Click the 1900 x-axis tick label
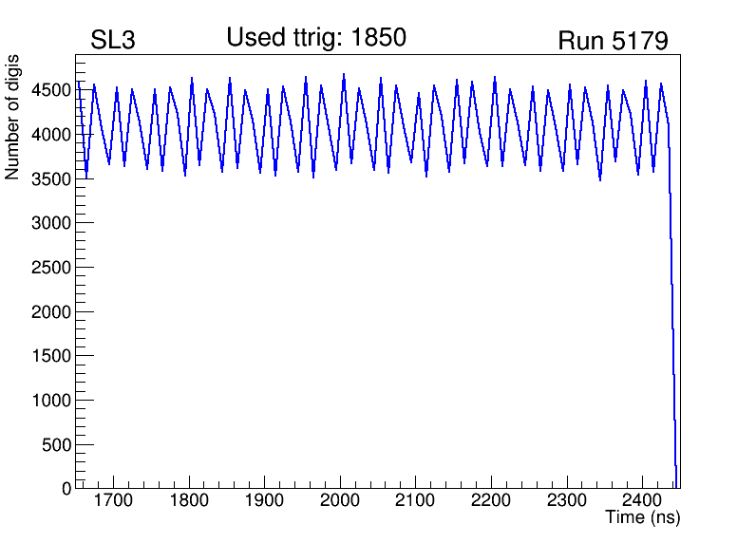The height and width of the screenshot is (543, 756). click(265, 500)
